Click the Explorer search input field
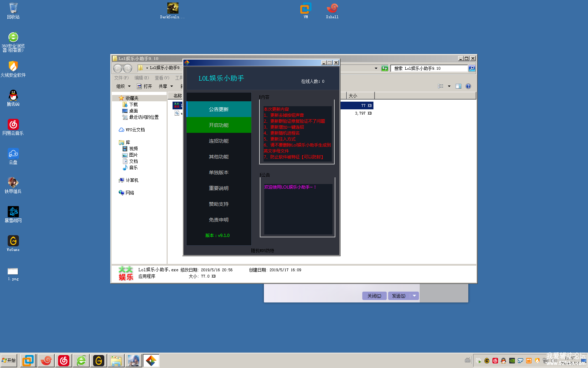 pos(430,68)
